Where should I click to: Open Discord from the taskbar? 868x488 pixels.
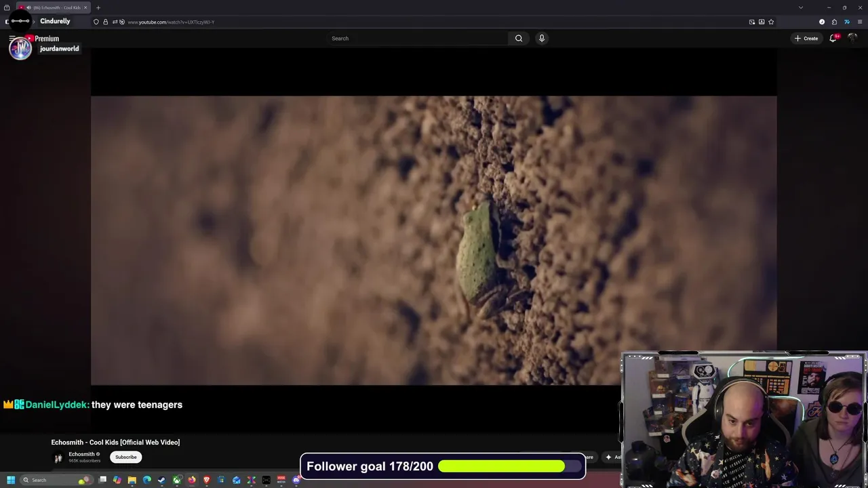coord(296,480)
